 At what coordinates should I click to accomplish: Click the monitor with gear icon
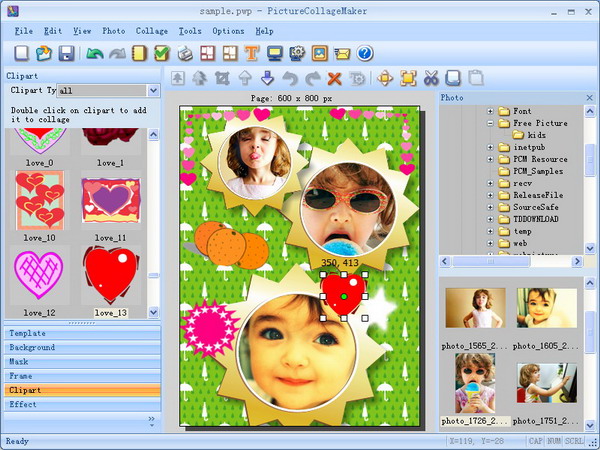(x=297, y=53)
